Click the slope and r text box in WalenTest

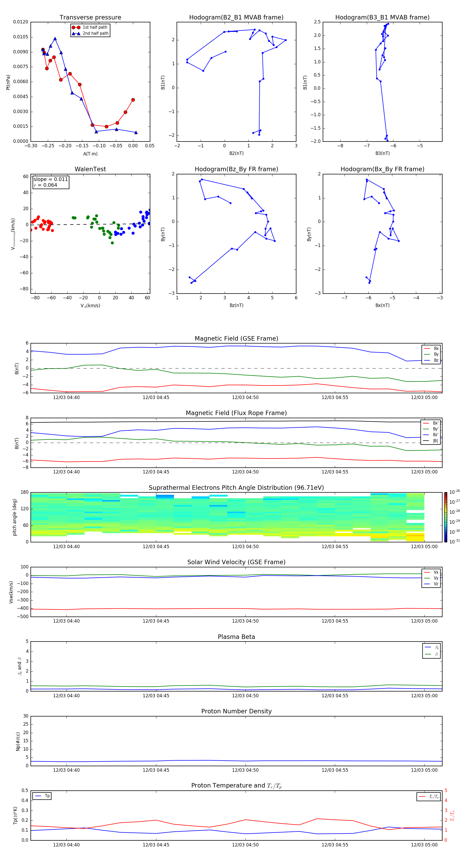pos(50,182)
